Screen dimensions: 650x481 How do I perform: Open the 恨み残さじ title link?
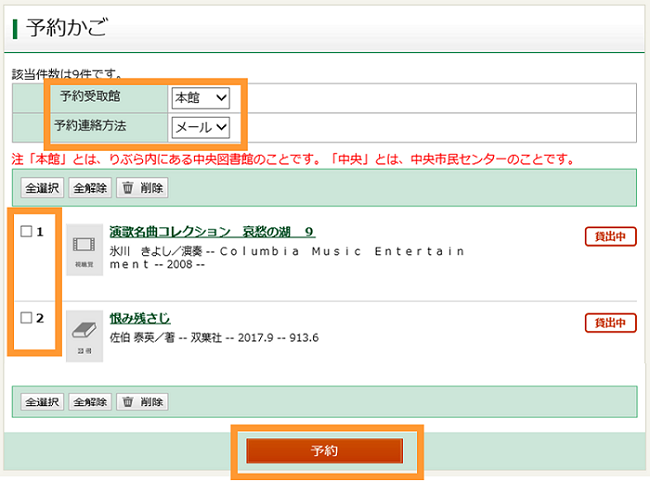[139, 318]
